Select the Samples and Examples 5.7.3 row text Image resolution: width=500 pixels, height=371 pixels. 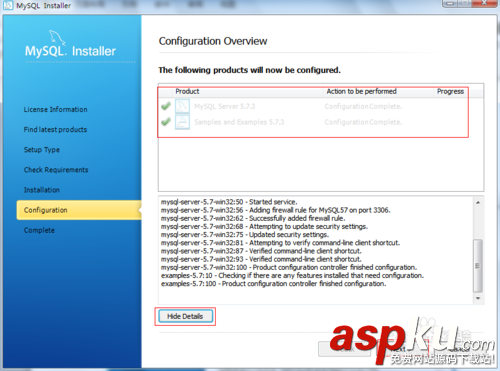pyautogui.click(x=239, y=122)
